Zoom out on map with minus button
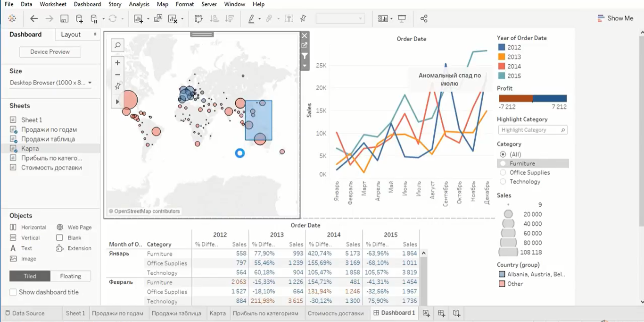 click(x=117, y=75)
